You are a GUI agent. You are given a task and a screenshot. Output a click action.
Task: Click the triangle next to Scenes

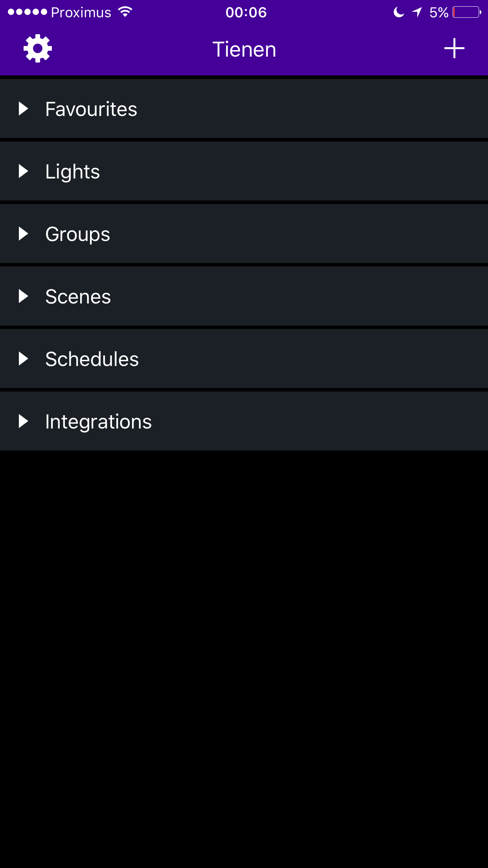(x=24, y=296)
